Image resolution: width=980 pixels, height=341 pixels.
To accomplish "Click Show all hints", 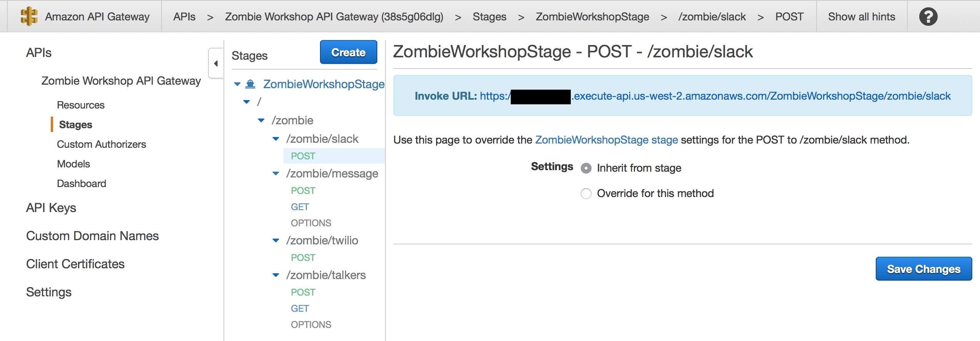I will point(862,17).
